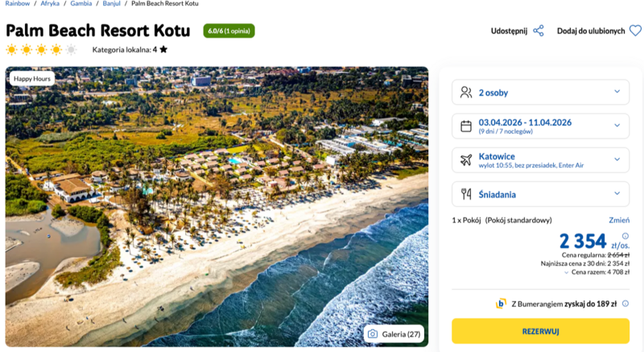The height and width of the screenshot is (352, 644).
Task: Open the 6.0/6 rating badge
Action: point(229,31)
